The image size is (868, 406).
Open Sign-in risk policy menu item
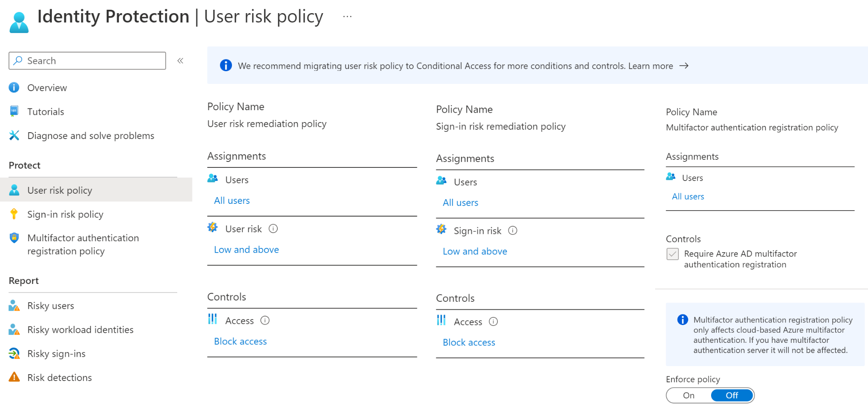click(x=65, y=214)
